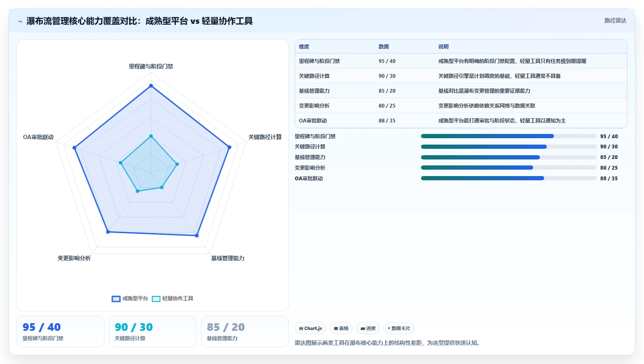Screen dimensions: 644x364
Task: Click the 里程碑与阶段门禁 radar axis label
Action: [x=151, y=66]
